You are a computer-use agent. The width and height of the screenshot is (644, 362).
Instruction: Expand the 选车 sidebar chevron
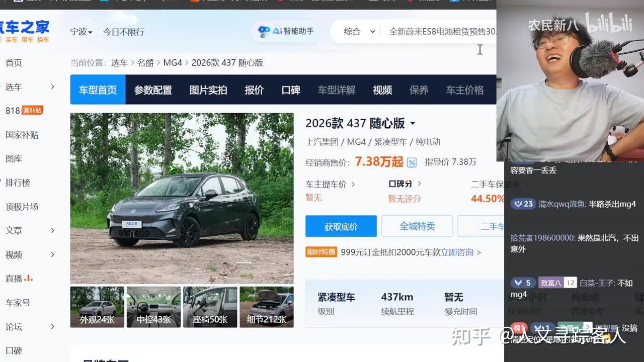(x=52, y=86)
